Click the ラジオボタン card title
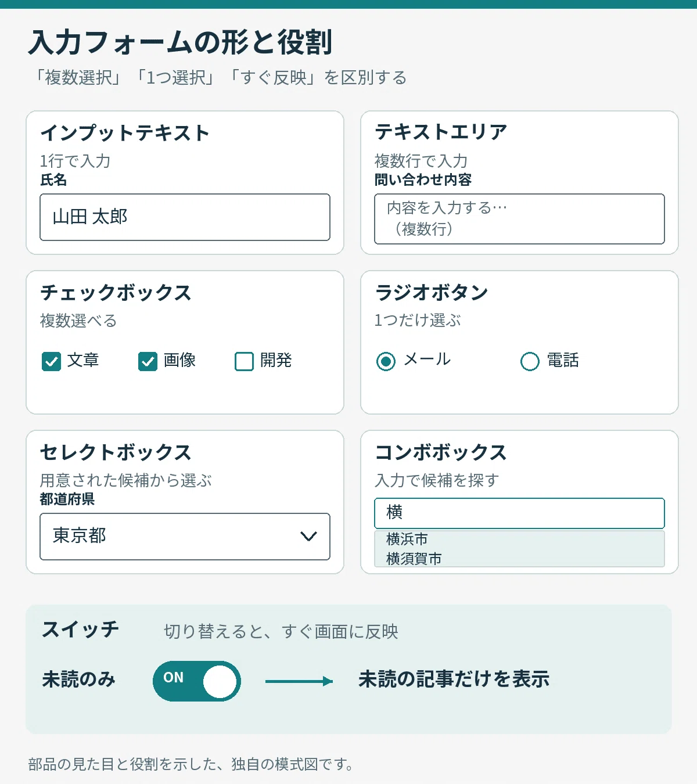The width and height of the screenshot is (697, 784). pos(432,292)
